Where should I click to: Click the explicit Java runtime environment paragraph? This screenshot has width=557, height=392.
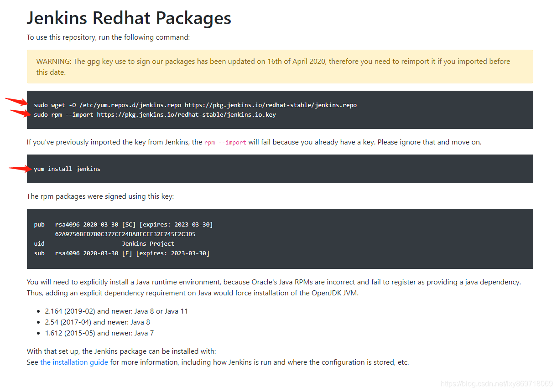click(274, 288)
